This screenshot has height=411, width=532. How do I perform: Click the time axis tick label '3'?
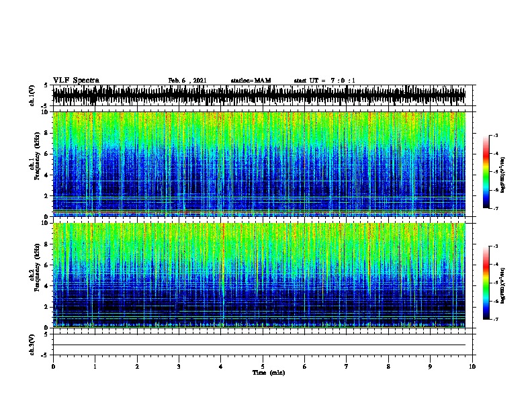(x=179, y=366)
